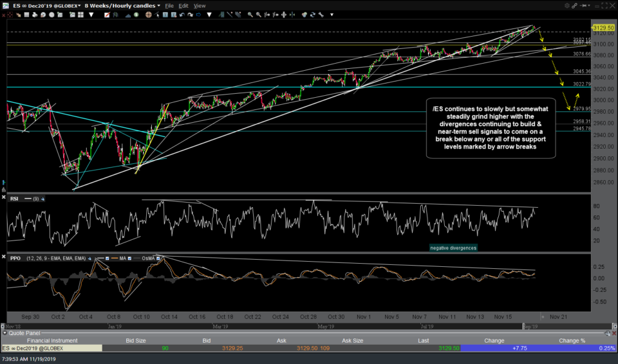Click the undo arrow icon

pos(182,15)
